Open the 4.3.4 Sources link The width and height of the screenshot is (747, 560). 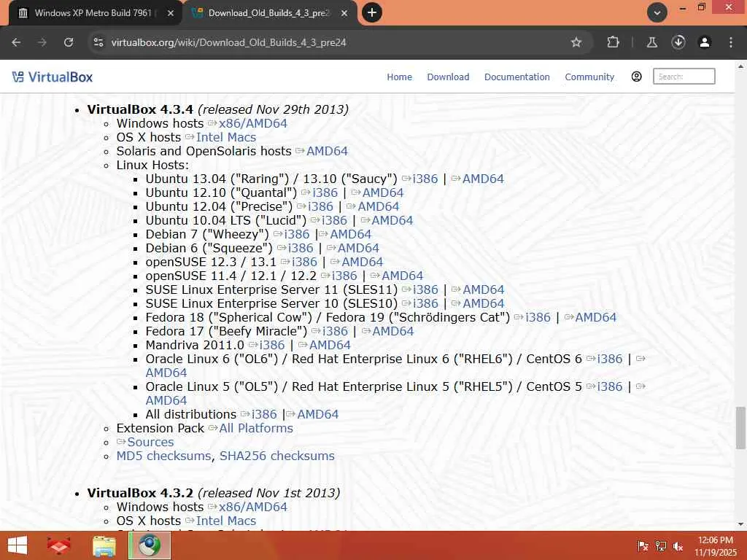[x=150, y=441]
